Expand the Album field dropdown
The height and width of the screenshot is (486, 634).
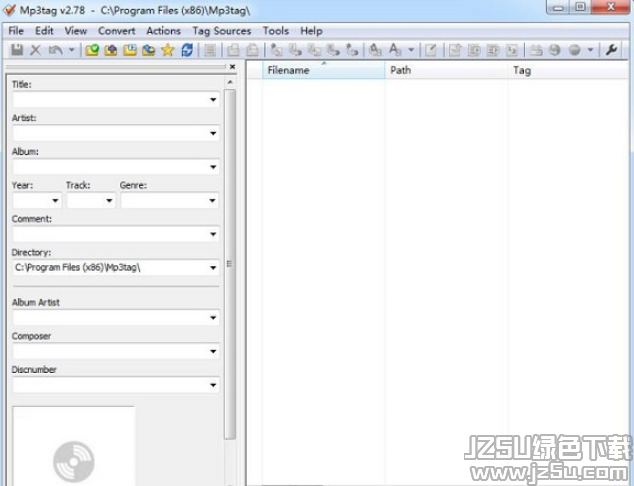tap(213, 167)
